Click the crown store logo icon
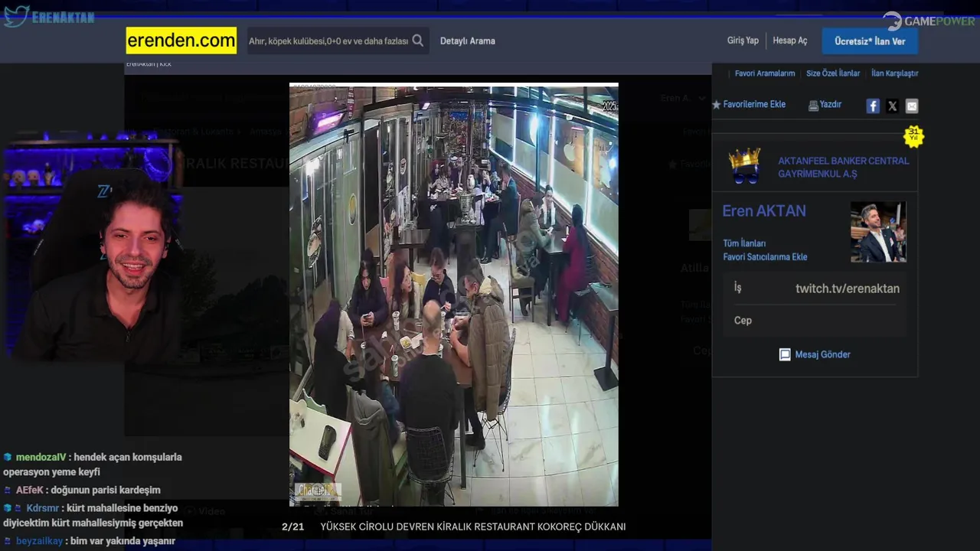The width and height of the screenshot is (980, 551). click(x=743, y=166)
